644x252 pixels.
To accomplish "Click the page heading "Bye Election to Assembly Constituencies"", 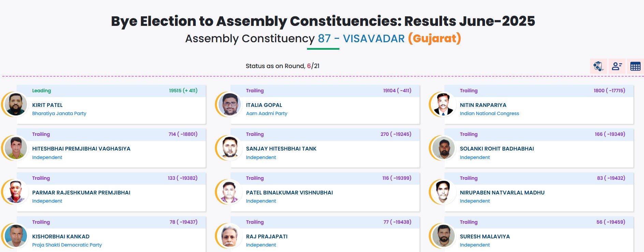I will click(x=322, y=20).
